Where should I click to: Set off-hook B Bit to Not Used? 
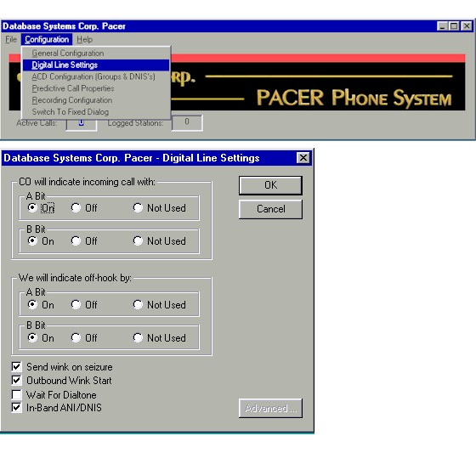click(x=160, y=338)
